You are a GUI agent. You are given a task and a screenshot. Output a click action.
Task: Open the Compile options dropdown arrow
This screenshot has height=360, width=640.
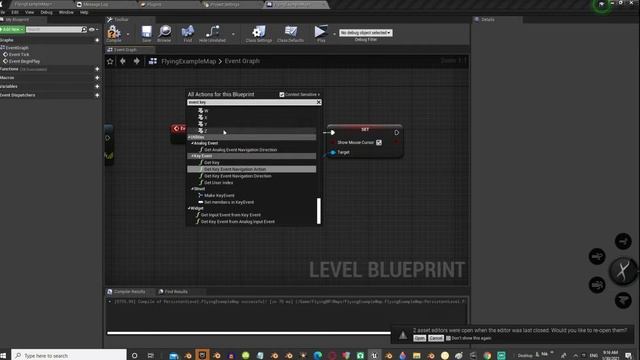click(x=128, y=34)
